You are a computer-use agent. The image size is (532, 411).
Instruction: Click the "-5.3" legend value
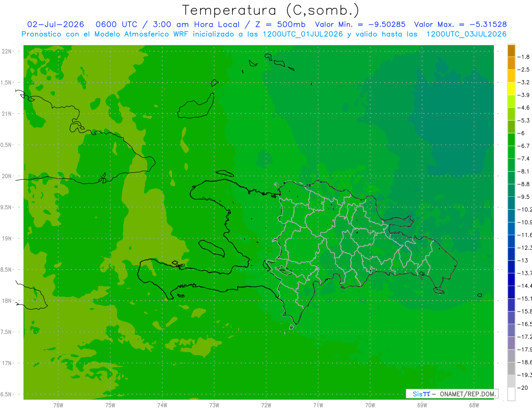[x=524, y=121]
